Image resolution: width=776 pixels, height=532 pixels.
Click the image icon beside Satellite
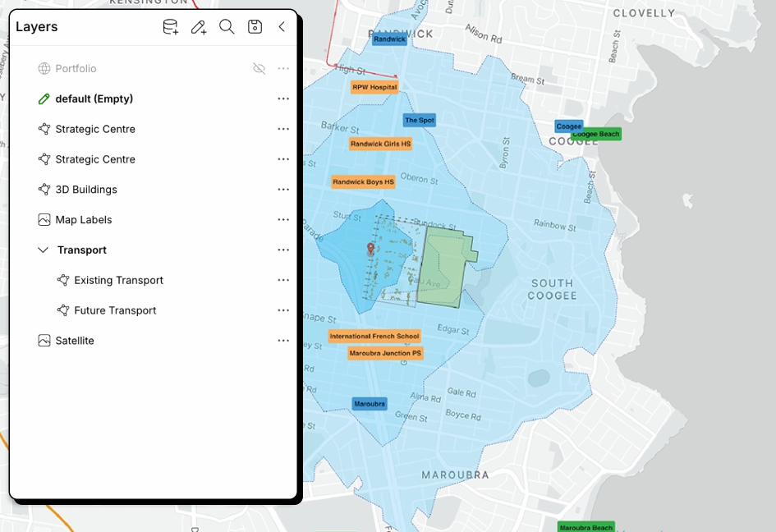[x=44, y=340]
